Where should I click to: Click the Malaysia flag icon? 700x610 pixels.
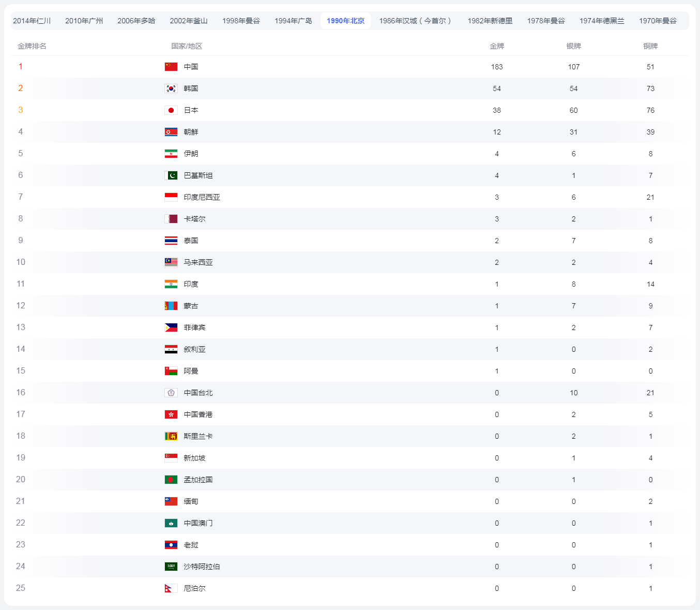click(171, 262)
